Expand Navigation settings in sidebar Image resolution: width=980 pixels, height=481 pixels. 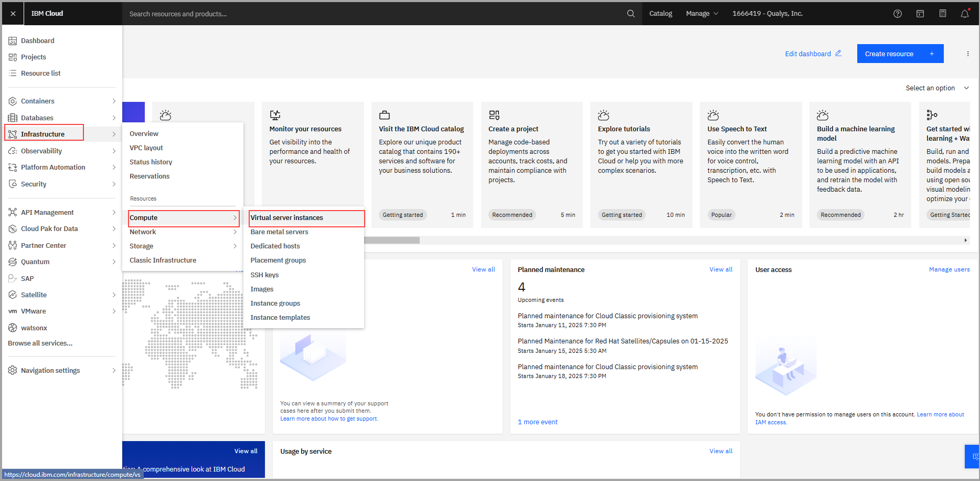(62, 371)
